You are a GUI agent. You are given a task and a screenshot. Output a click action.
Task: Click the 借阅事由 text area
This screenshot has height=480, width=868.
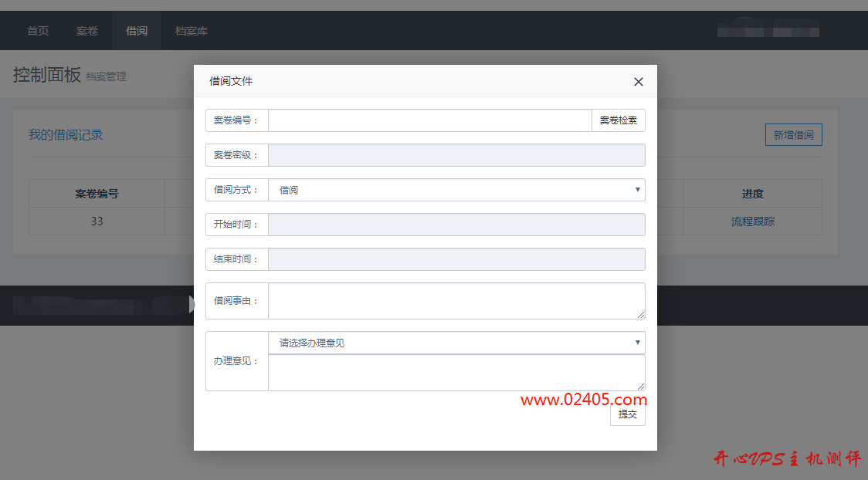tap(456, 300)
